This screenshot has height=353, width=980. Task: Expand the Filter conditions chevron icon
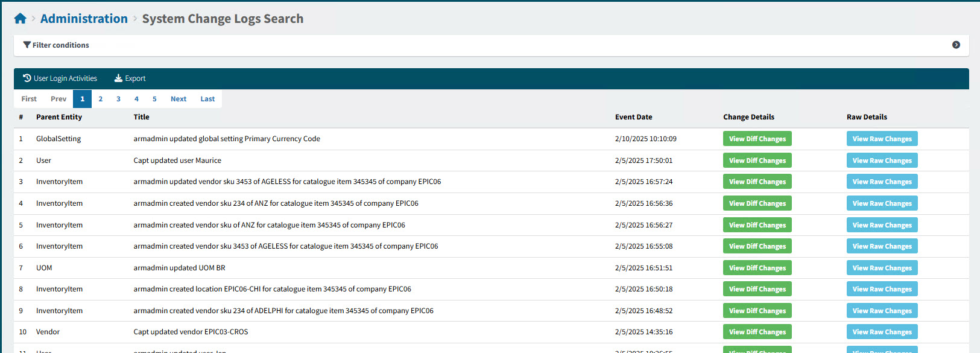pyautogui.click(x=956, y=45)
